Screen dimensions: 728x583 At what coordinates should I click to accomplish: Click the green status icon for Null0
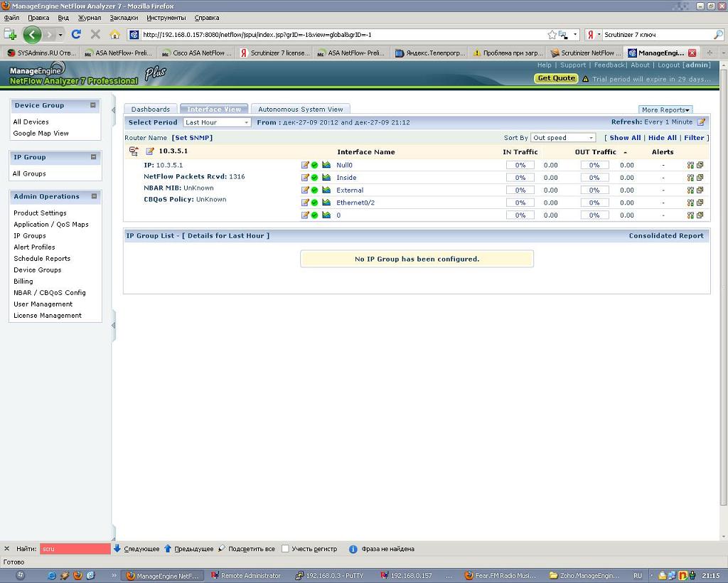[x=314, y=165]
